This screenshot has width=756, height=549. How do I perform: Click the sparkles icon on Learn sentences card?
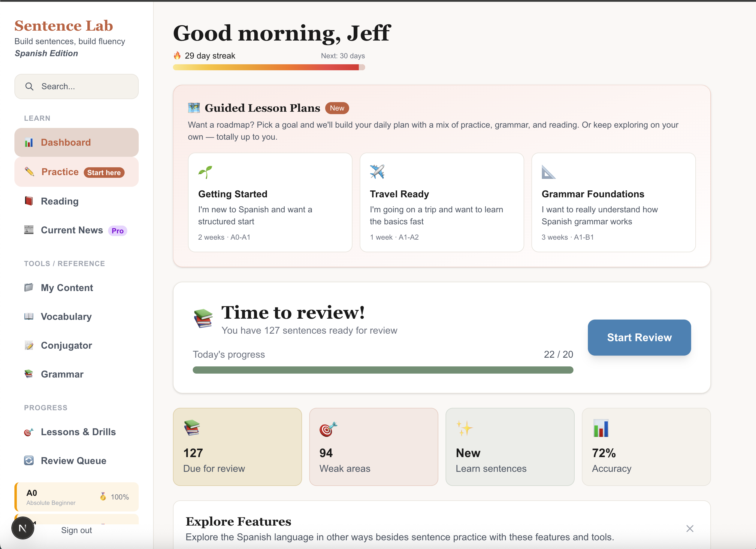[x=465, y=428]
